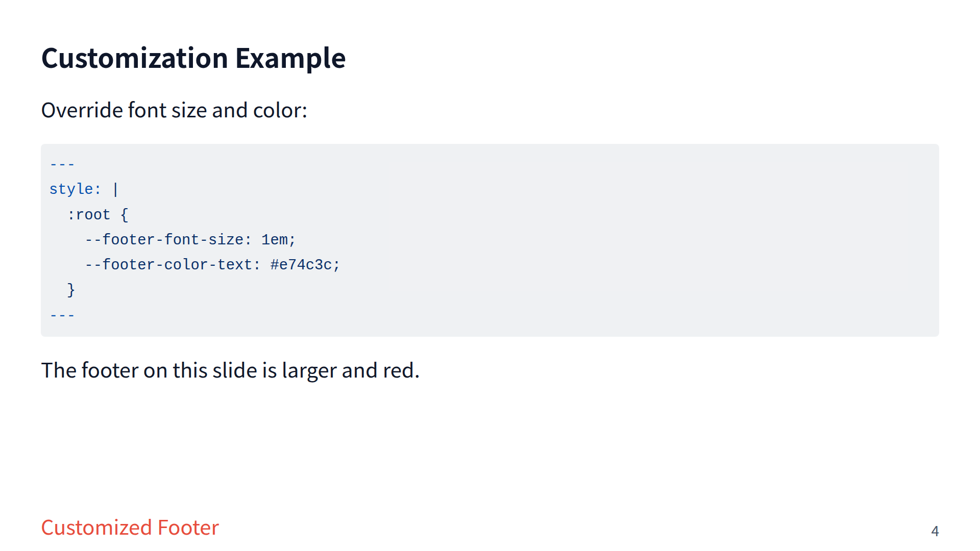The height and width of the screenshot is (551, 980).
Task: Click the "Customization Example" slide title
Action: tap(193, 58)
